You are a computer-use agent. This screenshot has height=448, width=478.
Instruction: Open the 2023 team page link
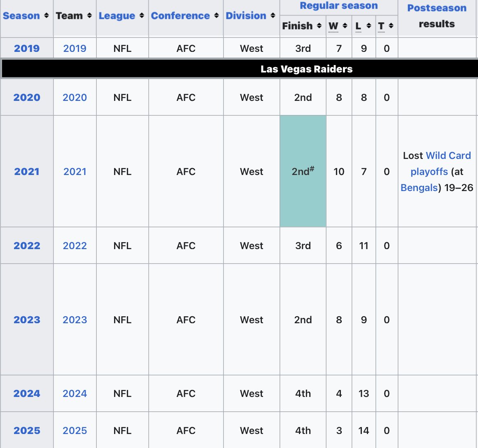coord(75,320)
